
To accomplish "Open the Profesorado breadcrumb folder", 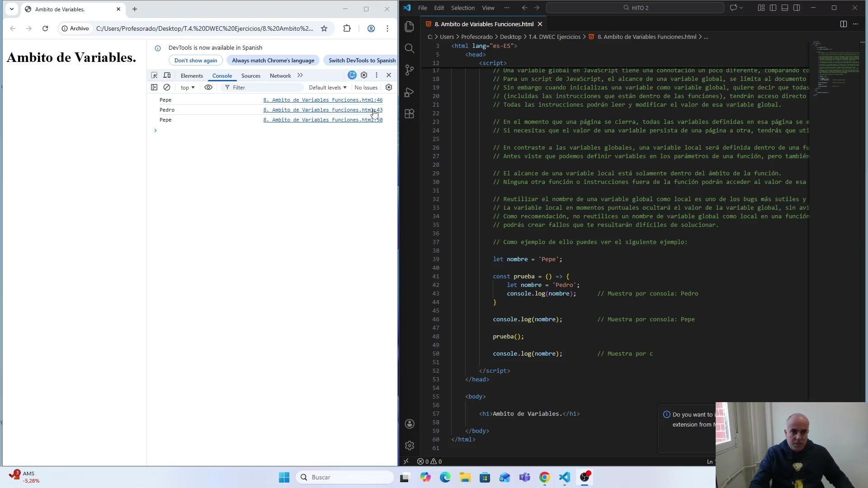I will pyautogui.click(x=477, y=37).
